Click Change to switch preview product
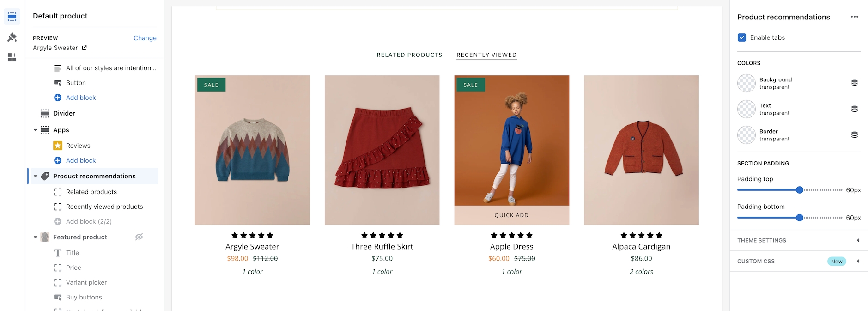 [145, 38]
